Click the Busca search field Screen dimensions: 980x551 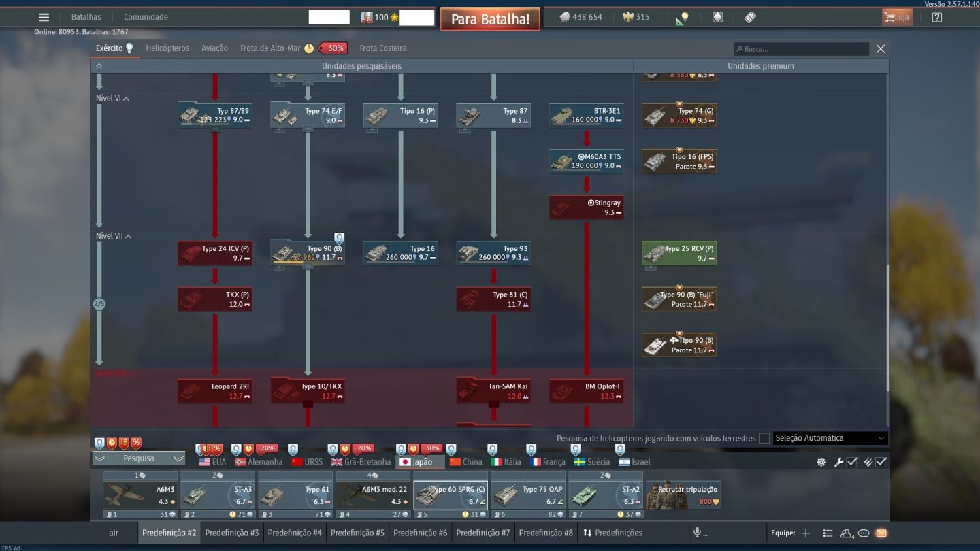(x=801, y=49)
